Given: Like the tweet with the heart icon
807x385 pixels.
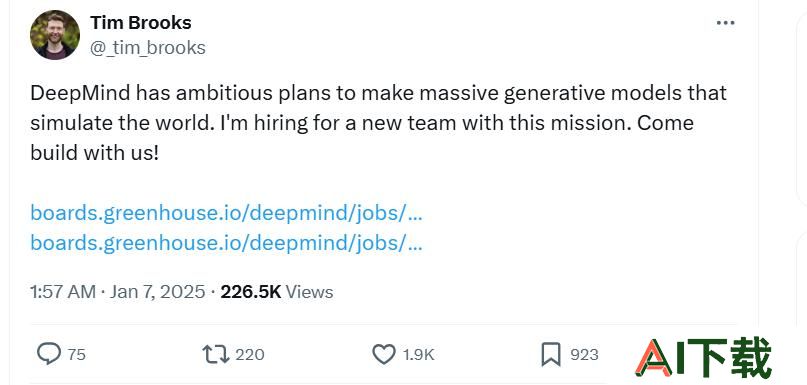Looking at the screenshot, I should coord(383,354).
